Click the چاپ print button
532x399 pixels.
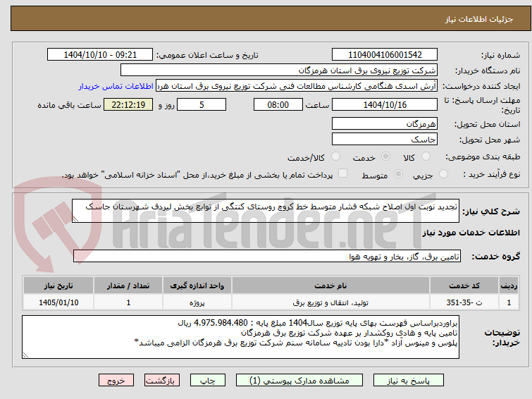click(208, 381)
